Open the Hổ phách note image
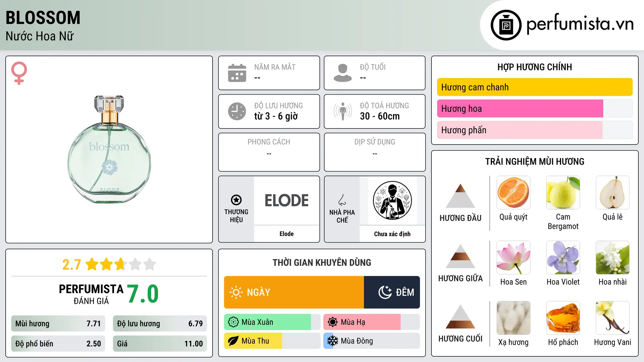 (563, 318)
